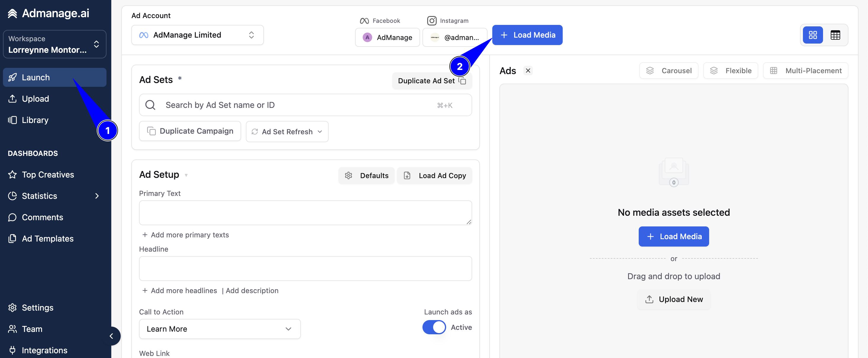The width and height of the screenshot is (868, 358).
Task: Open the Ad Account AdManage Limited dropdown
Action: click(x=197, y=35)
